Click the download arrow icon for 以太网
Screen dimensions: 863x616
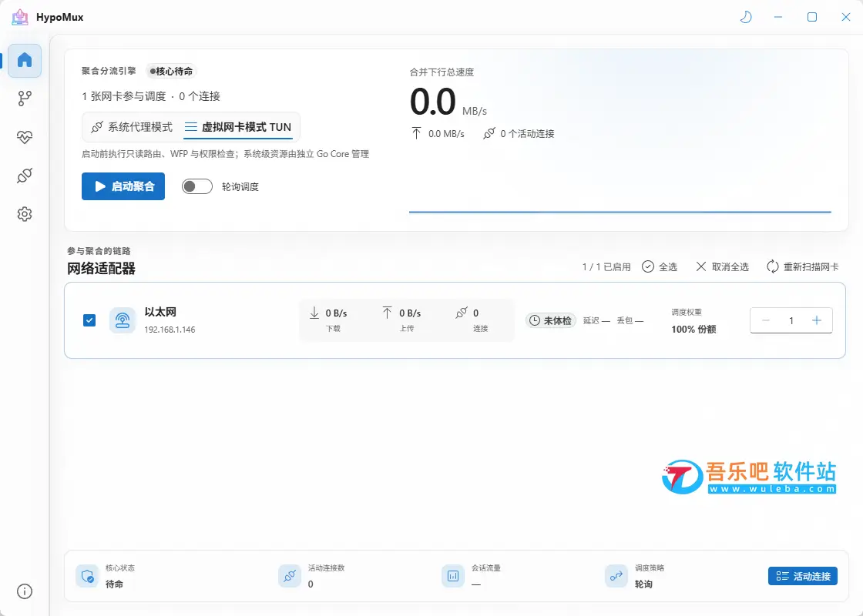[x=314, y=313]
